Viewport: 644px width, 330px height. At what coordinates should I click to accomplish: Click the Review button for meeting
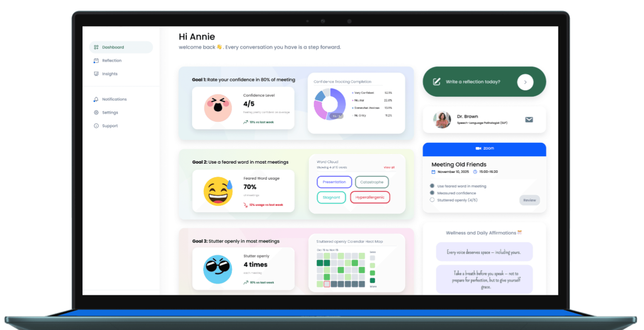click(529, 200)
